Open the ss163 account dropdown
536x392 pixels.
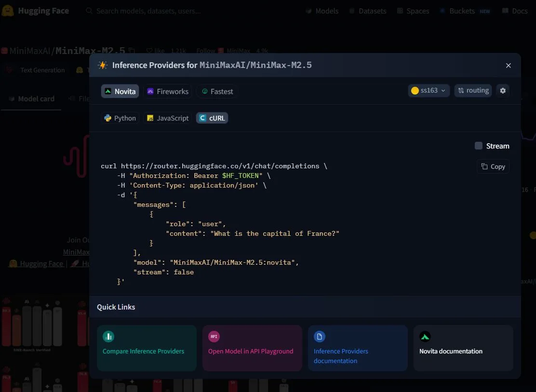tap(429, 91)
